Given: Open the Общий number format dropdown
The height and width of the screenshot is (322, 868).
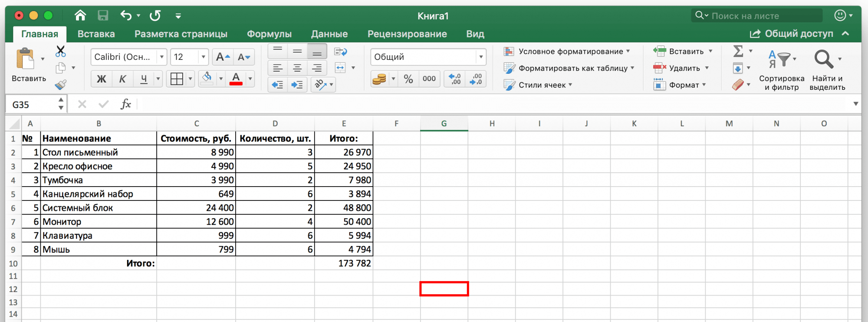Looking at the screenshot, I should tap(481, 57).
